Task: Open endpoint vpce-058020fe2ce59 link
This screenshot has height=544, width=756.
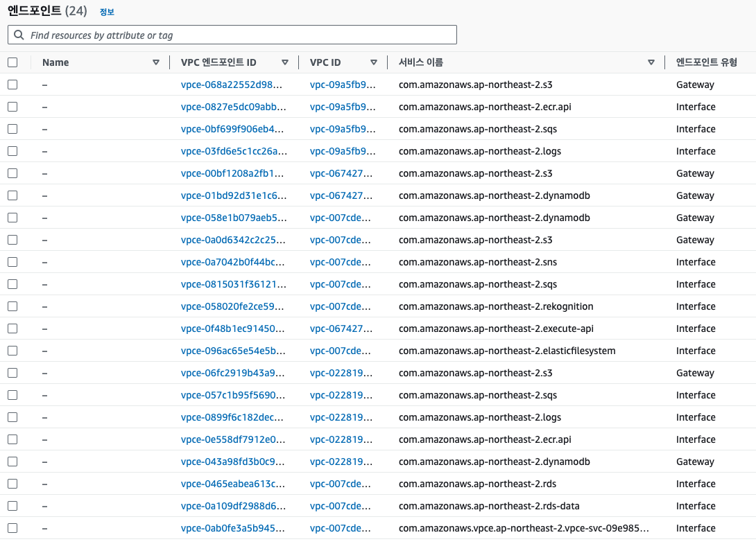Action: pyautogui.click(x=232, y=306)
